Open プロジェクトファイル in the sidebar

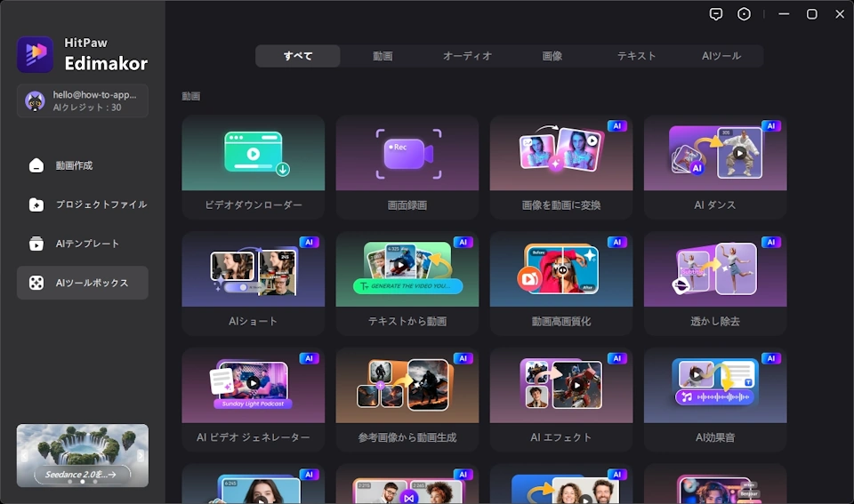[x=82, y=204]
